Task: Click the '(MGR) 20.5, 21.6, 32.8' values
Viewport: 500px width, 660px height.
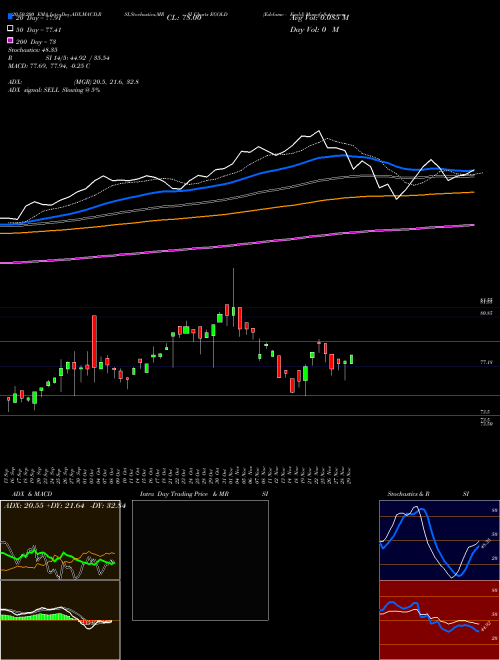Action: pos(106,82)
